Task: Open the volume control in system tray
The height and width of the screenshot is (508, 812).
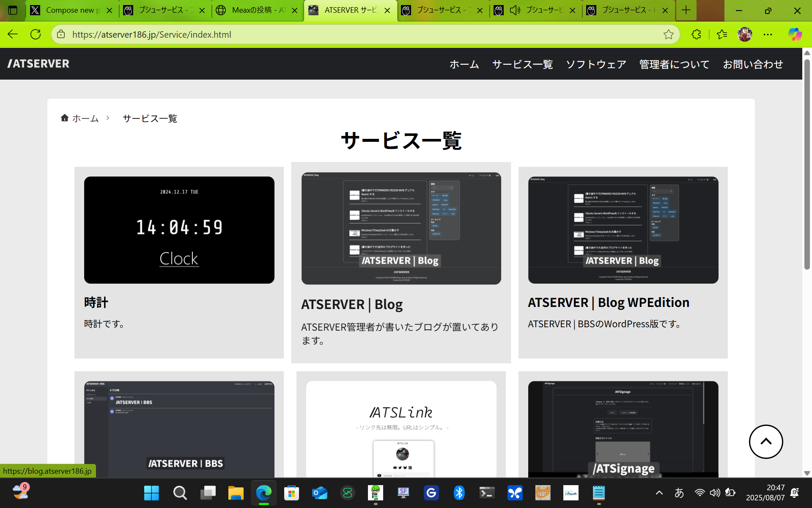Action: click(x=715, y=493)
